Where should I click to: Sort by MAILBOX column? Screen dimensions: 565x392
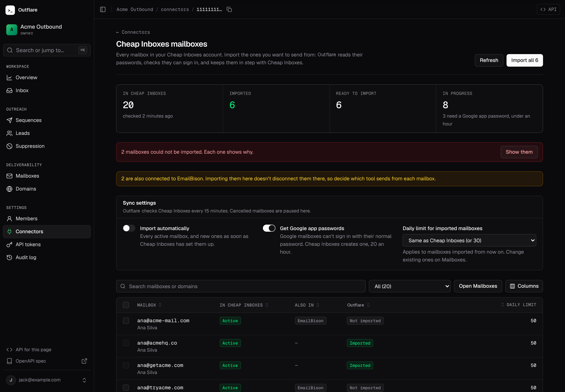(x=149, y=305)
